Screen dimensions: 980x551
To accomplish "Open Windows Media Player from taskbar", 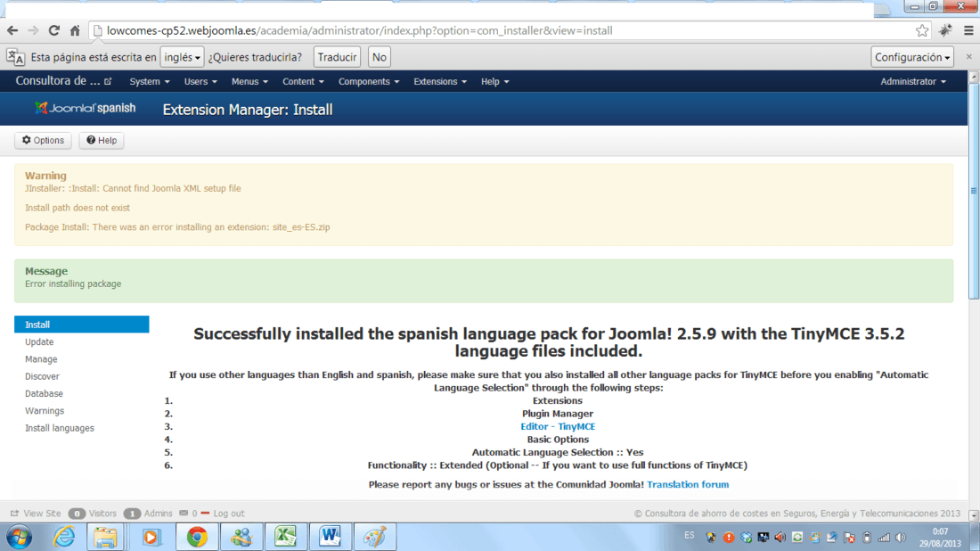I will point(151,538).
